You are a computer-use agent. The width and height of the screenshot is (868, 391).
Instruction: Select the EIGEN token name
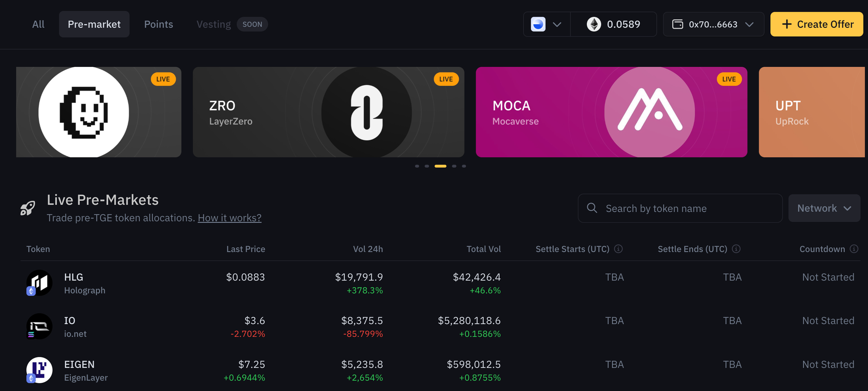(x=79, y=365)
